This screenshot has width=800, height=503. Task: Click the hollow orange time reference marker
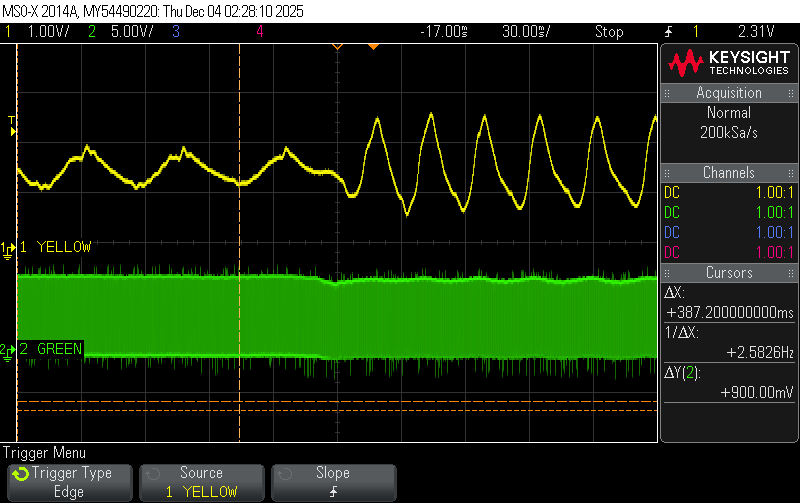coord(337,47)
